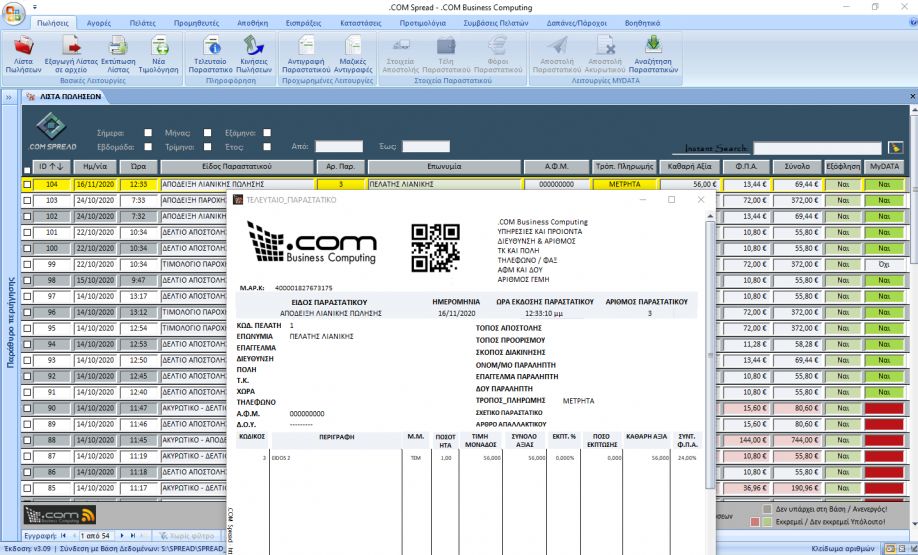
Task: Open the Εισπράξεις ribbon tab
Action: (x=303, y=23)
